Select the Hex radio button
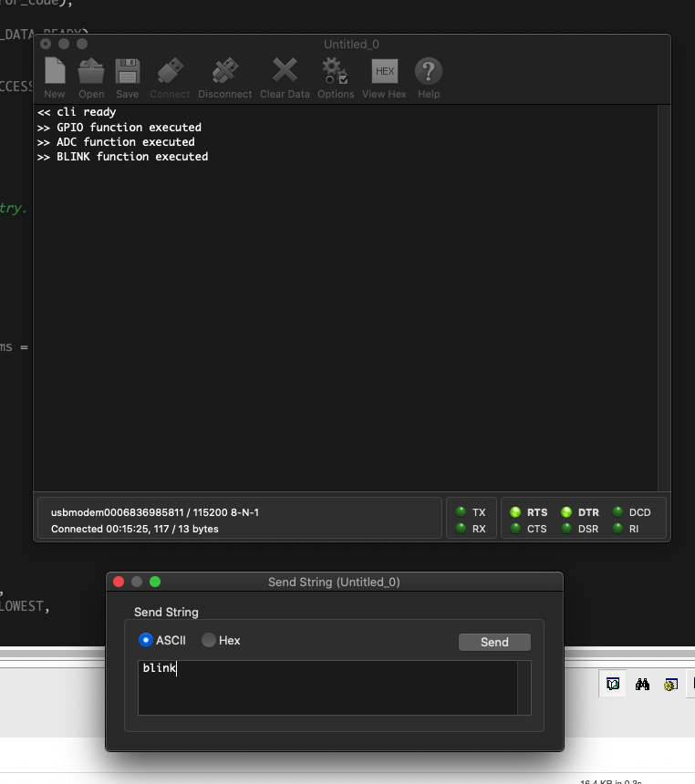Screen dimensions: 695x784 [209, 640]
